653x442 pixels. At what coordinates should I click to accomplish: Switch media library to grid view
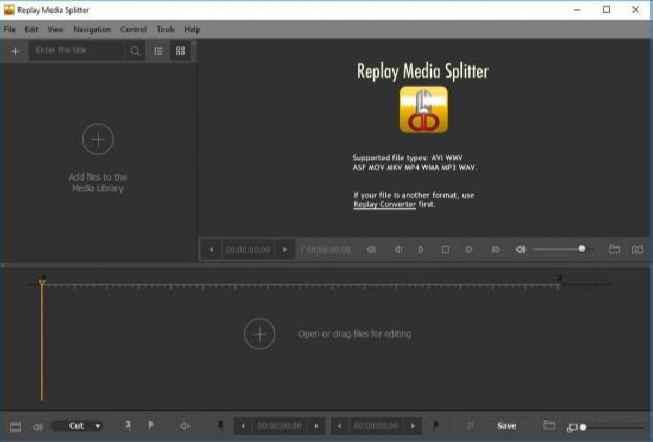pos(181,51)
